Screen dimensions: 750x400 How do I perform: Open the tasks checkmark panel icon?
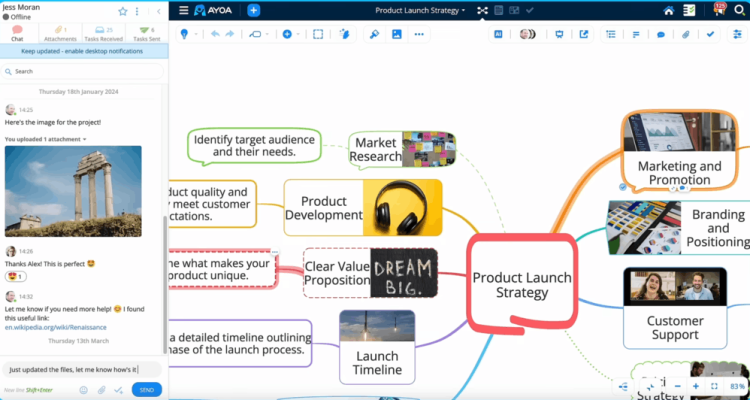tap(711, 34)
